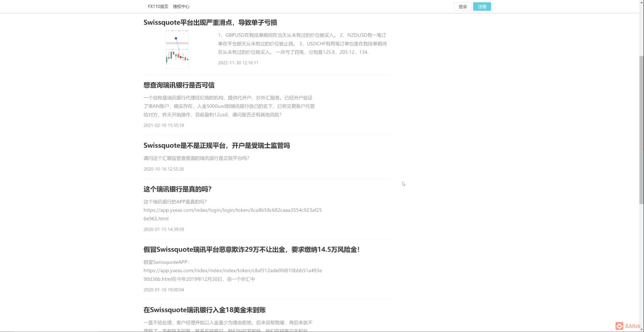Screen dimensions: 644x332
Task: Open post 假冒Swissquote瑞讯平台恶意欺诈29万
Action: (252, 249)
